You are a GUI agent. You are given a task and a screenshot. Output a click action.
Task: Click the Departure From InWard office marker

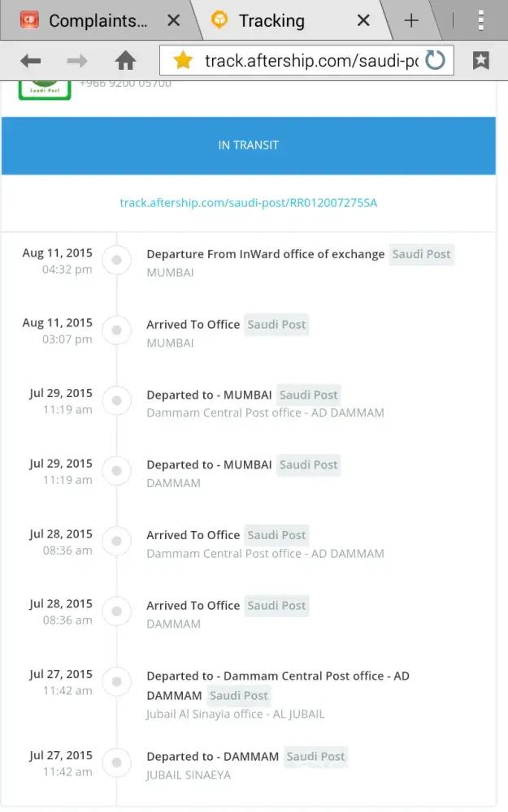coord(117,260)
